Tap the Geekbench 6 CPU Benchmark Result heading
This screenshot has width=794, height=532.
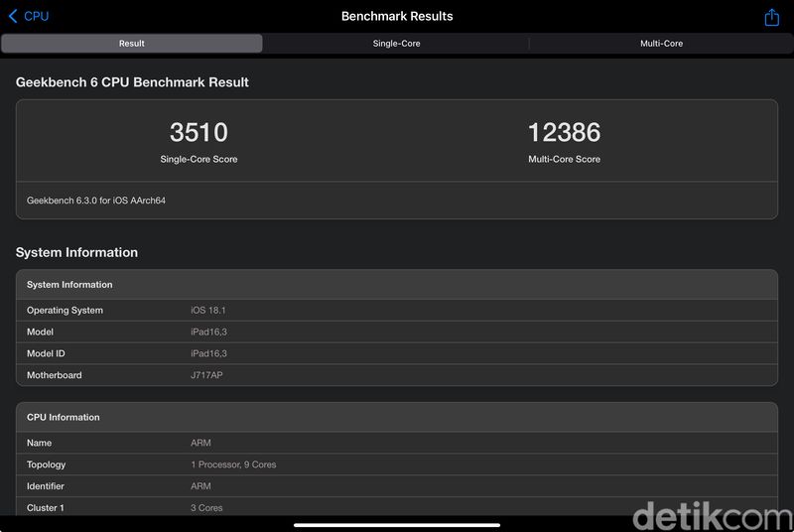pyautogui.click(x=132, y=82)
